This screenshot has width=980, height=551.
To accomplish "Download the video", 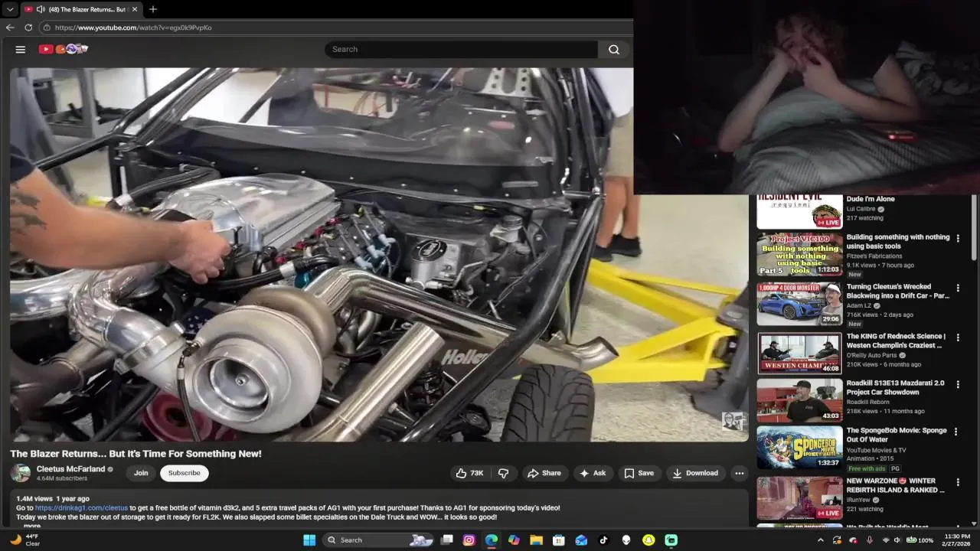I will pyautogui.click(x=695, y=473).
